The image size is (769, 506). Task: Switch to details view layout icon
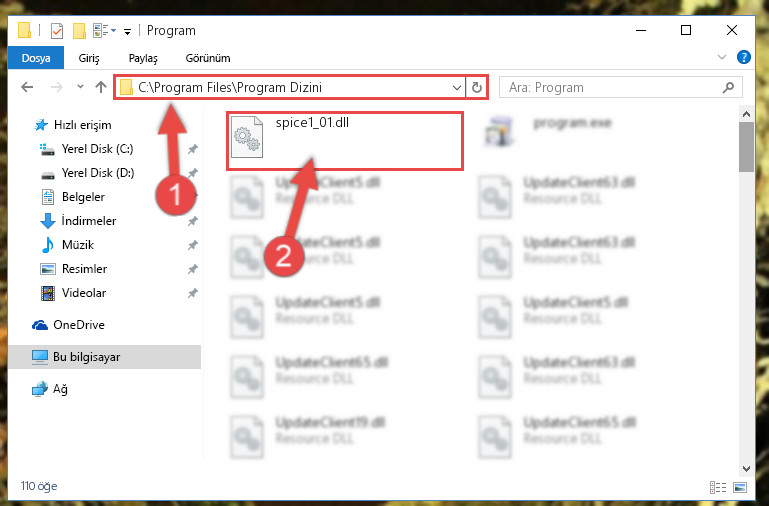click(718, 487)
